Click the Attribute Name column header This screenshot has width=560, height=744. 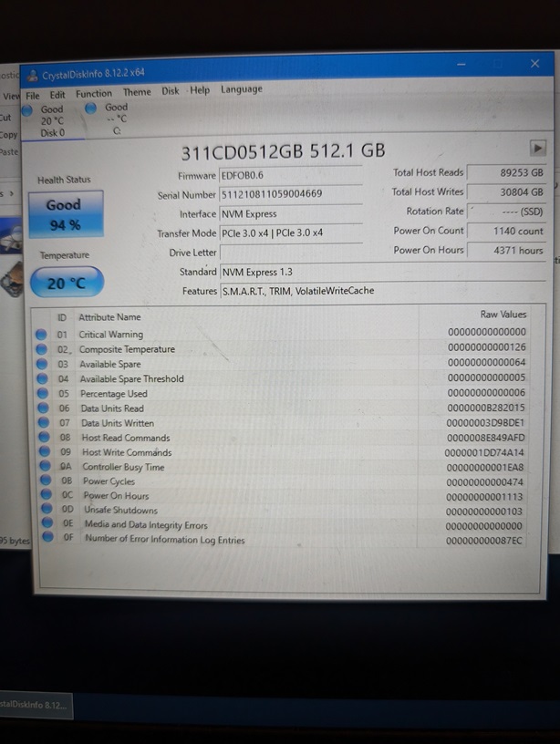click(109, 317)
